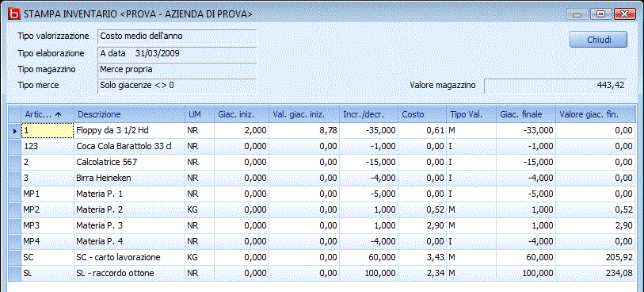Select article code 'SL'

pyautogui.click(x=48, y=273)
